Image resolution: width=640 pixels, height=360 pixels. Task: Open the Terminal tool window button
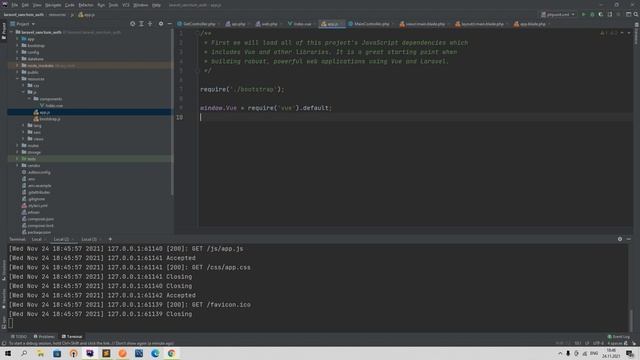[72, 337]
